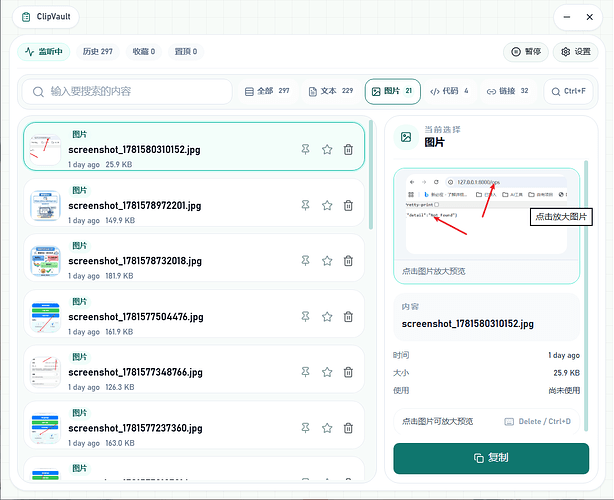Click the 尚未使用 usage value
This screenshot has width=614, height=500.
click(x=564, y=390)
